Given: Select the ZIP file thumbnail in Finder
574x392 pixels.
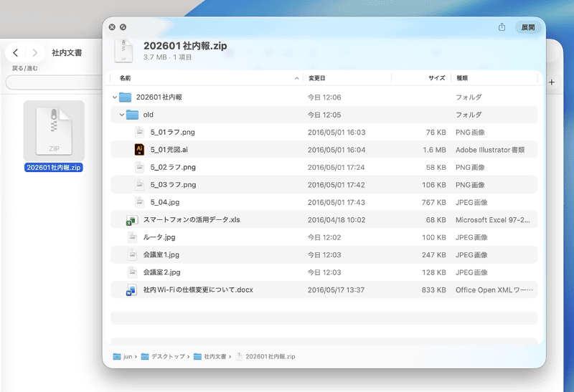Looking at the screenshot, I should point(54,131).
